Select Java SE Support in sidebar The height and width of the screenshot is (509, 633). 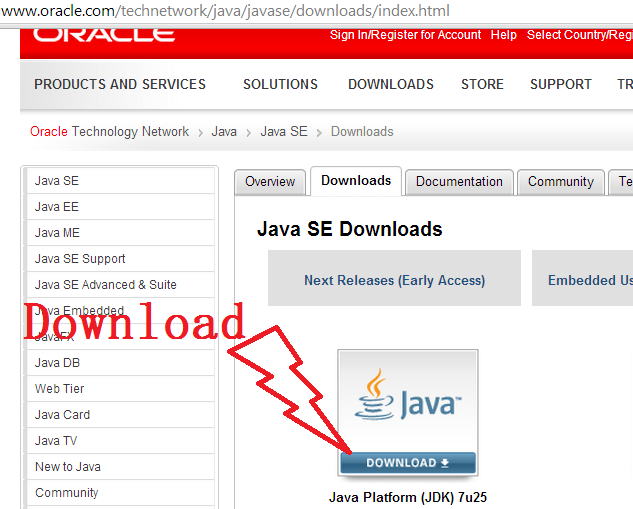[120, 259]
